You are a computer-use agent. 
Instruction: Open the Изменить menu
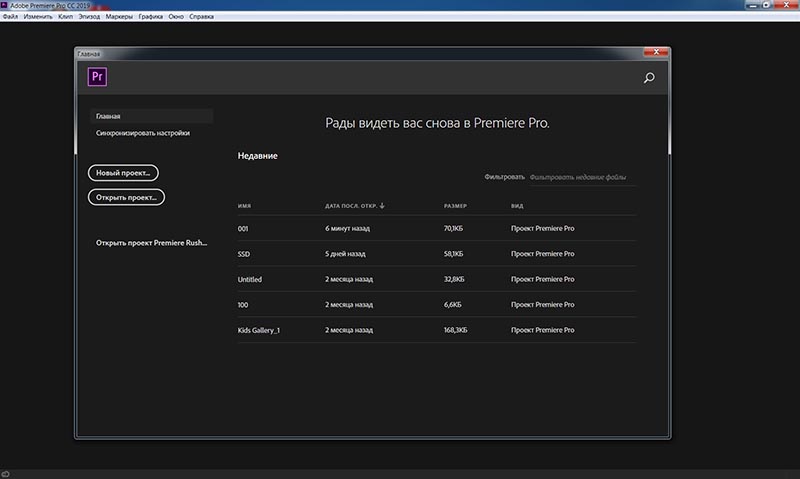coord(38,16)
